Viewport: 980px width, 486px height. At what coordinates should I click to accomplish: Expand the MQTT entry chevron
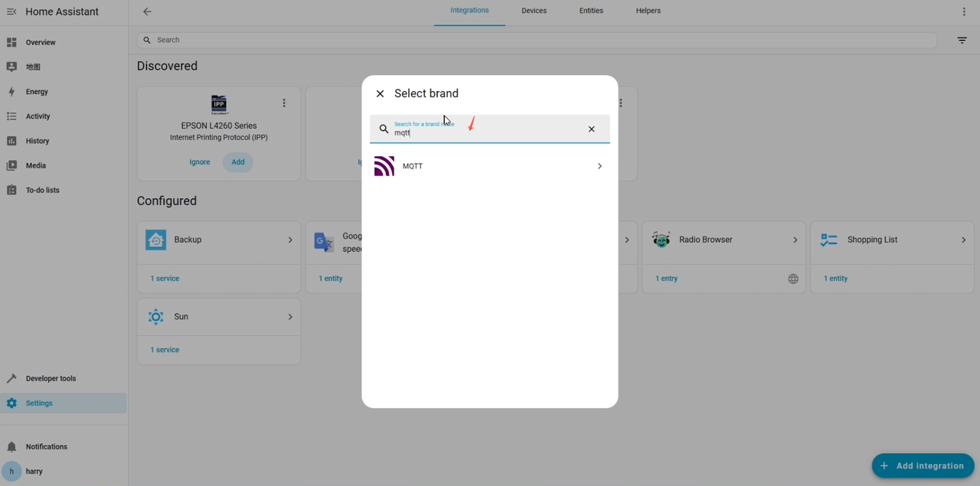(599, 166)
